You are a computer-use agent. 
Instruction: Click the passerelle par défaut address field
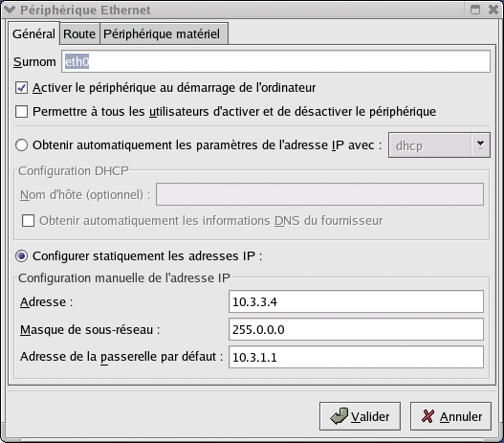coord(356,357)
